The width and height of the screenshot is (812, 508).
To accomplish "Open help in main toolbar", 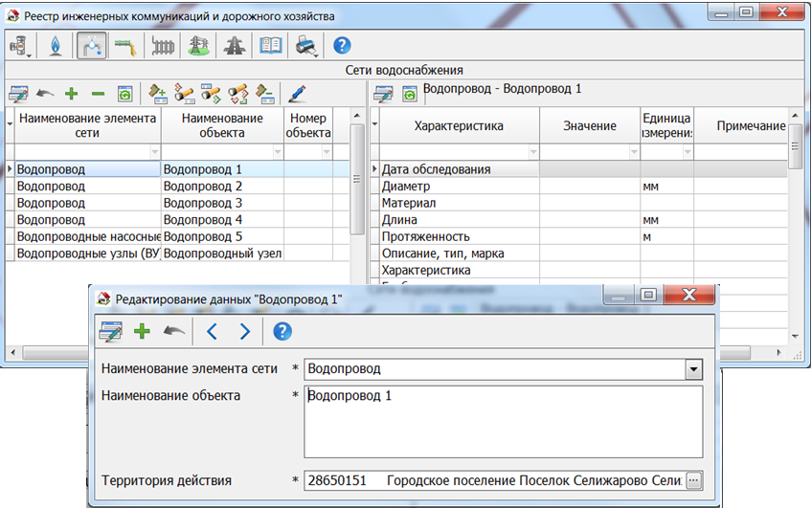I will (342, 46).
